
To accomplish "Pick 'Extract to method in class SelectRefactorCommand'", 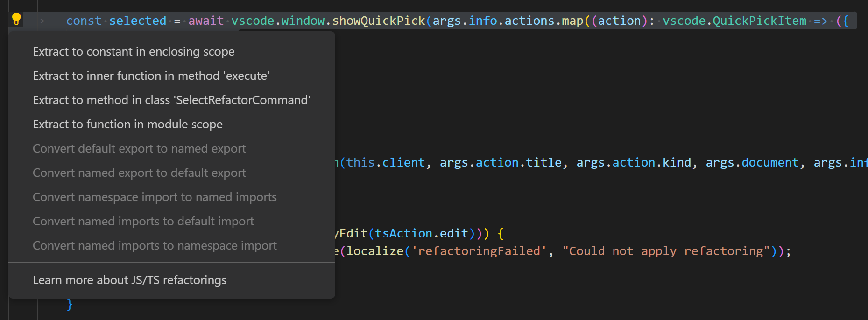I will (x=171, y=100).
